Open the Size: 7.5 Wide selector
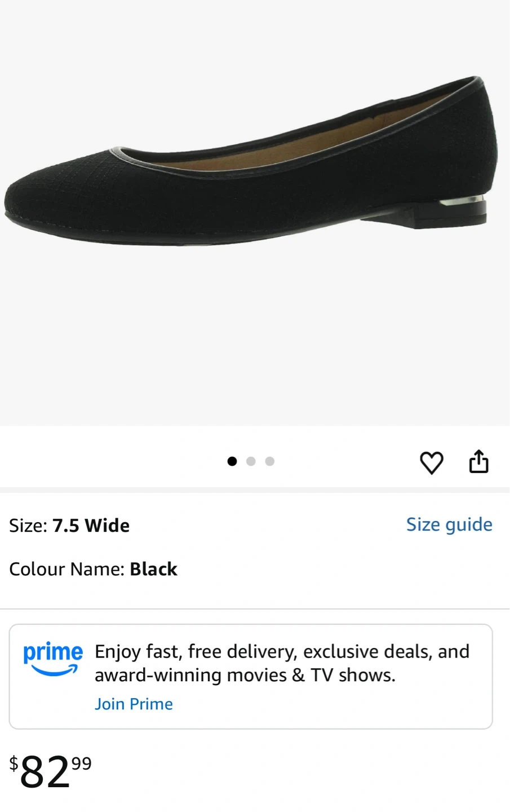Image resolution: width=510 pixels, height=812 pixels. click(69, 526)
